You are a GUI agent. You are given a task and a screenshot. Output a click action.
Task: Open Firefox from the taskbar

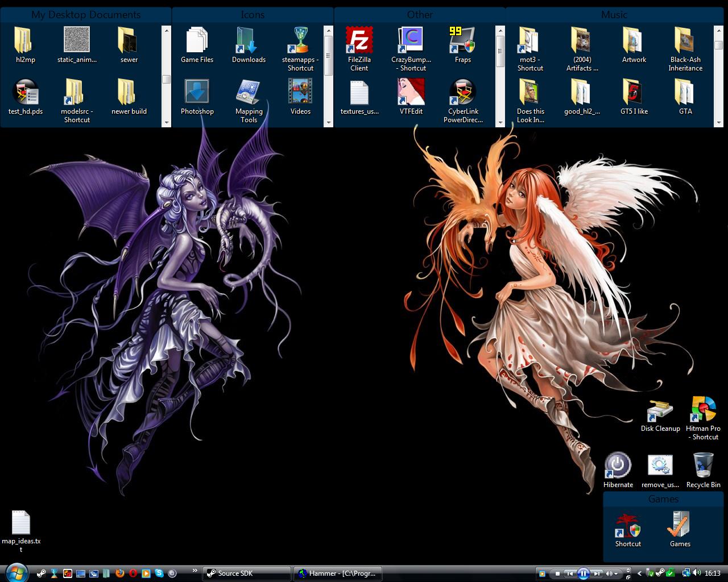(x=119, y=573)
